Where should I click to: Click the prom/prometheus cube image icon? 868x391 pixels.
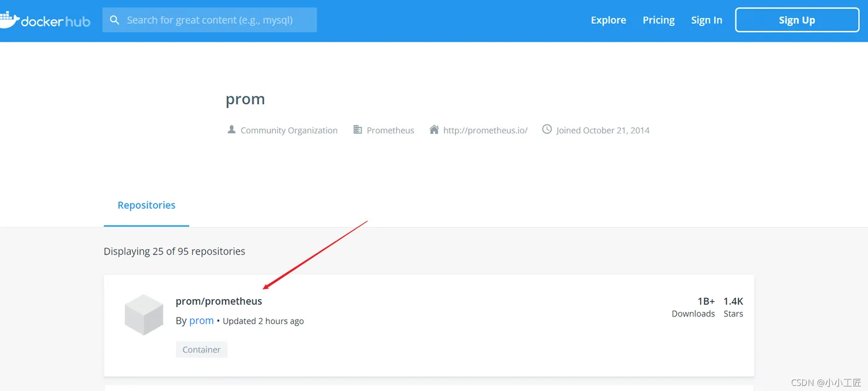pyautogui.click(x=144, y=315)
